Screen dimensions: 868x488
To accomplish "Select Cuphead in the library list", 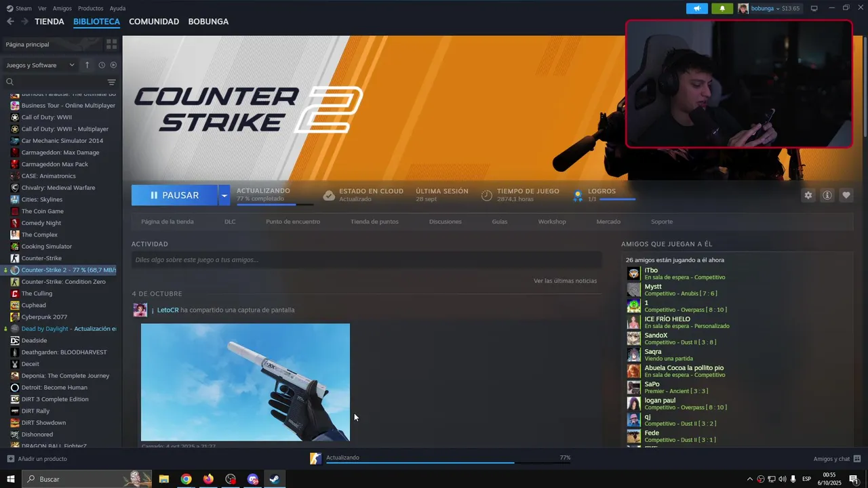I will (x=34, y=305).
